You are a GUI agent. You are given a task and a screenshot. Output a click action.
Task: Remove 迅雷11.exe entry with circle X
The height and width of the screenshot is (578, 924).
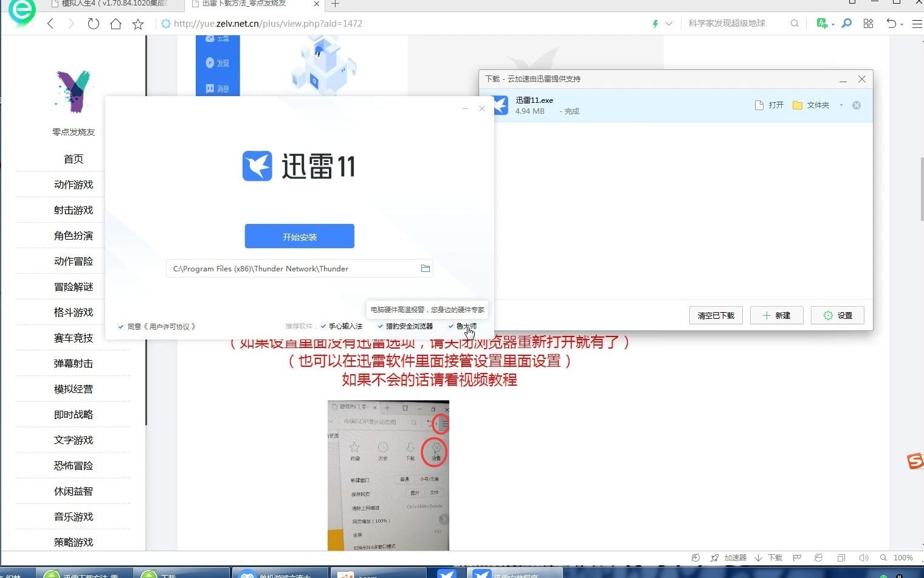(857, 105)
